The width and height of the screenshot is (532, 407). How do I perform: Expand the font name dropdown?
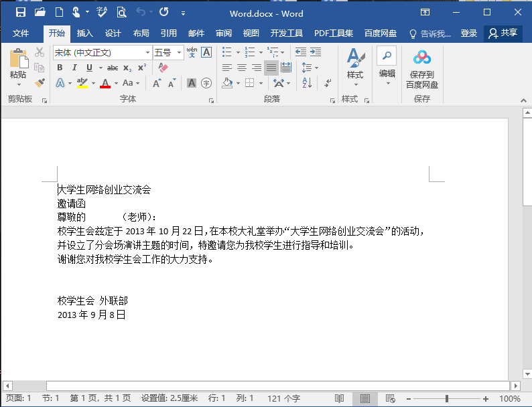[x=147, y=52]
